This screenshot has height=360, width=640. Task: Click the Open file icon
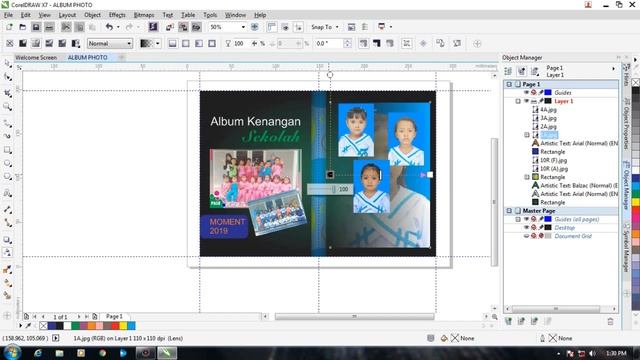tap(22, 27)
